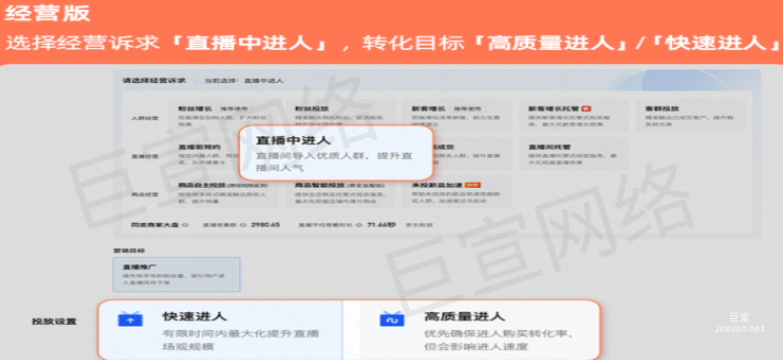Click the 当前选择: 直播中进人 text
The height and width of the screenshot is (360, 783).
[x=244, y=81]
